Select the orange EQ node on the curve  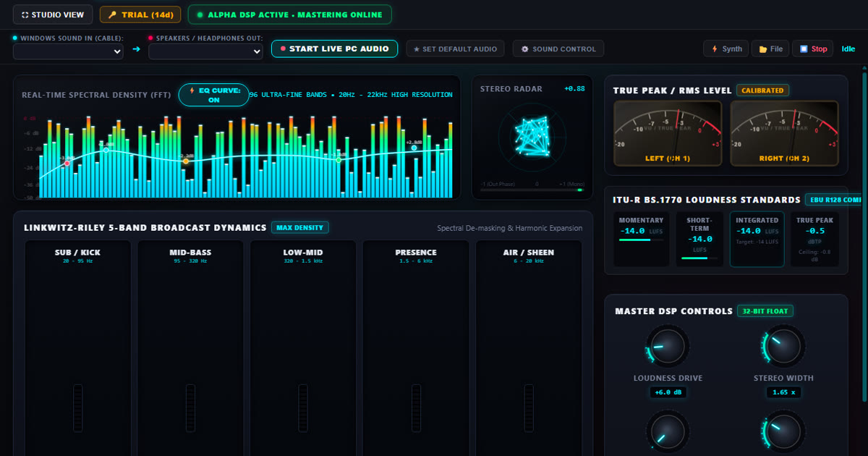point(186,161)
